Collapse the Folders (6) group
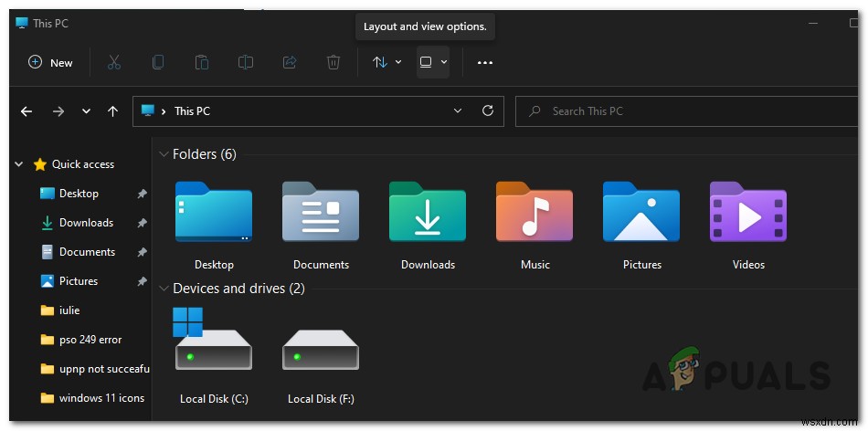Viewport: 868px width, 431px height. coord(164,154)
